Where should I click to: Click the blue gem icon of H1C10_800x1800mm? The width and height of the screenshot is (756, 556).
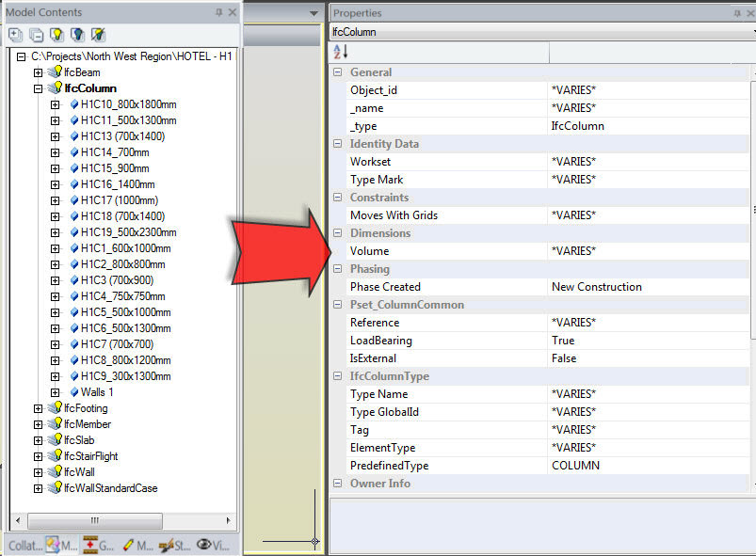point(74,104)
